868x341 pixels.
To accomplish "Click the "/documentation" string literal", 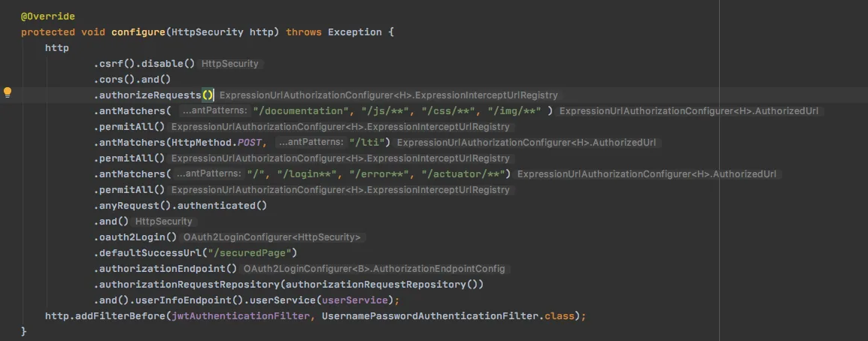I will 301,111.
